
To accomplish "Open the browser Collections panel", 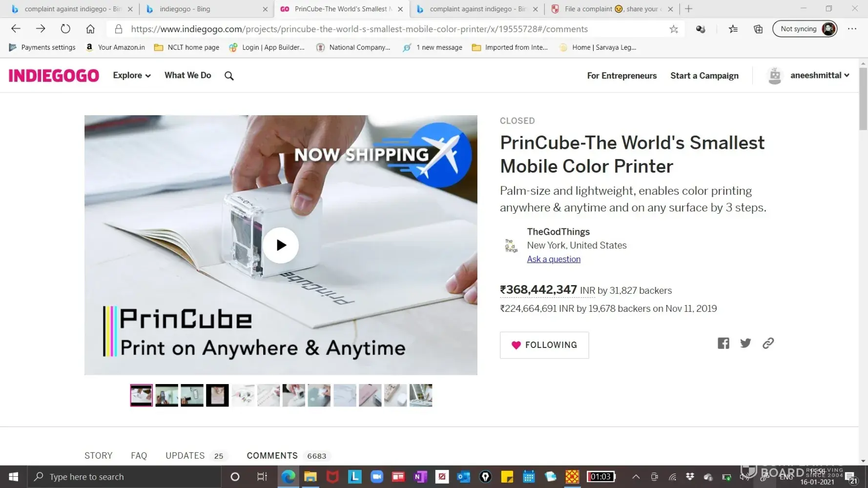I will (x=758, y=29).
